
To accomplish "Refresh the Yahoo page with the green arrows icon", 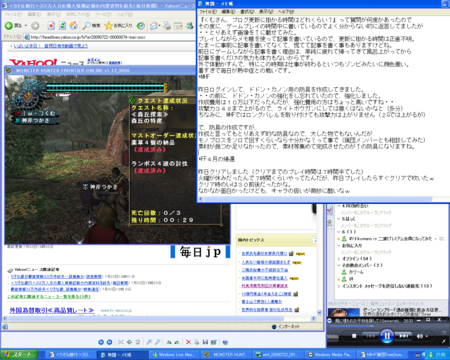I will coord(62,26).
